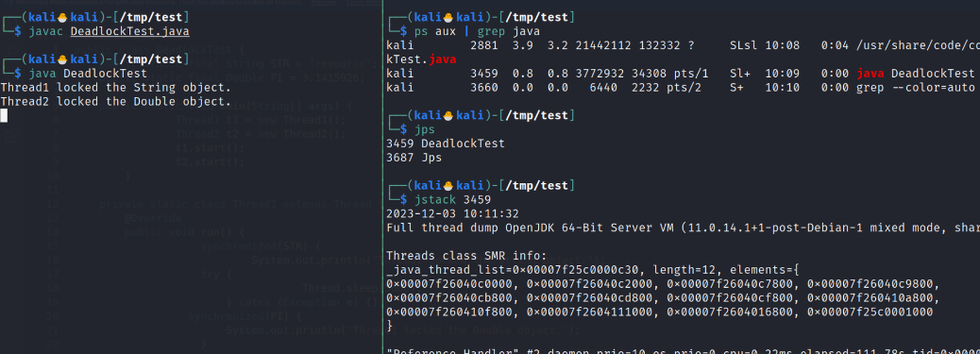Click the 'kTest.java' wrapped text
Screen dimensions: 980x354
click(421, 59)
